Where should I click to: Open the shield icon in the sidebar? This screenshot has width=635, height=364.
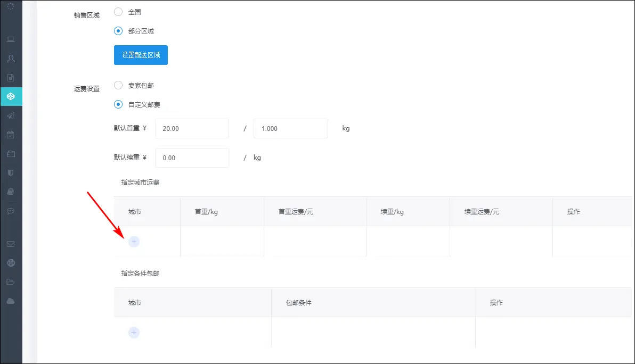11,173
